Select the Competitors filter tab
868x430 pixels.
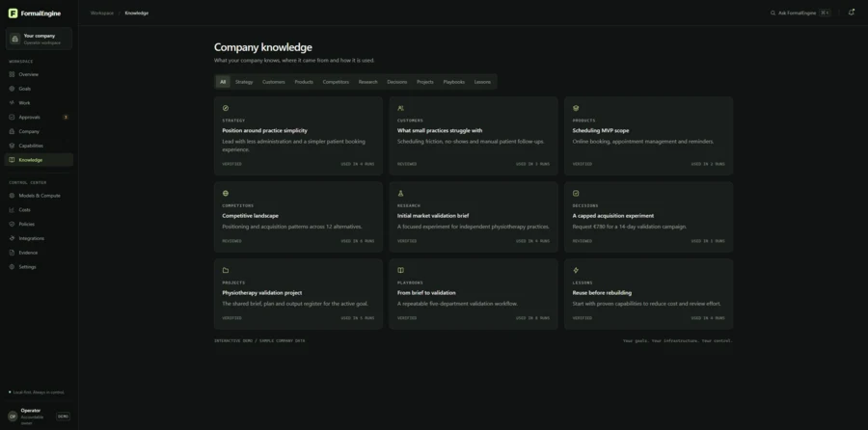tap(336, 82)
